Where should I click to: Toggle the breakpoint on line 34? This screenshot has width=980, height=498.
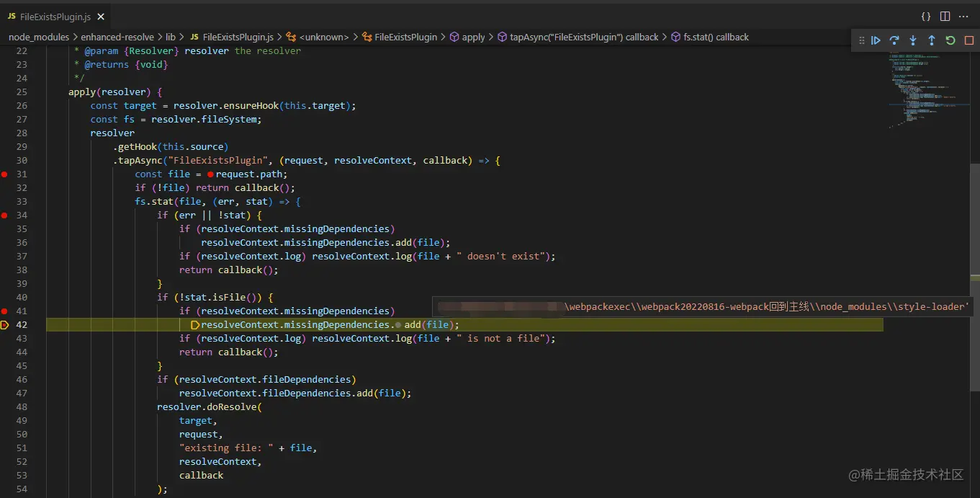point(4,215)
